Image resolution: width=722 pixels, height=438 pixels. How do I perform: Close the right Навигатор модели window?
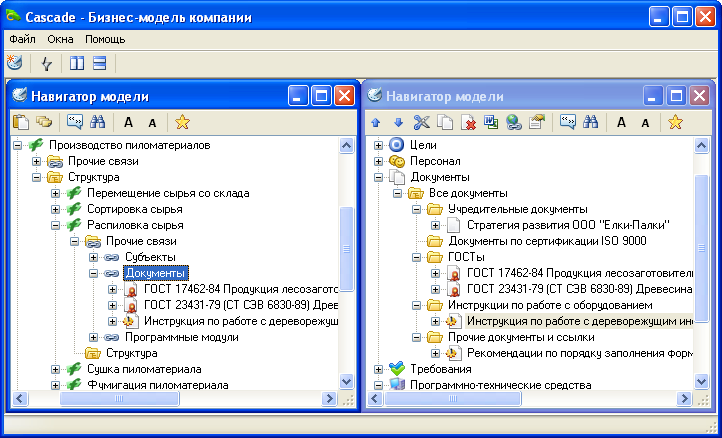pyautogui.click(x=699, y=96)
